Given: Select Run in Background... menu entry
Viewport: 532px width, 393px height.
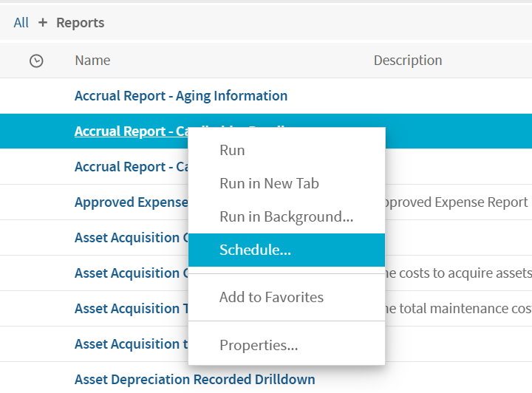Looking at the screenshot, I should [286, 216].
